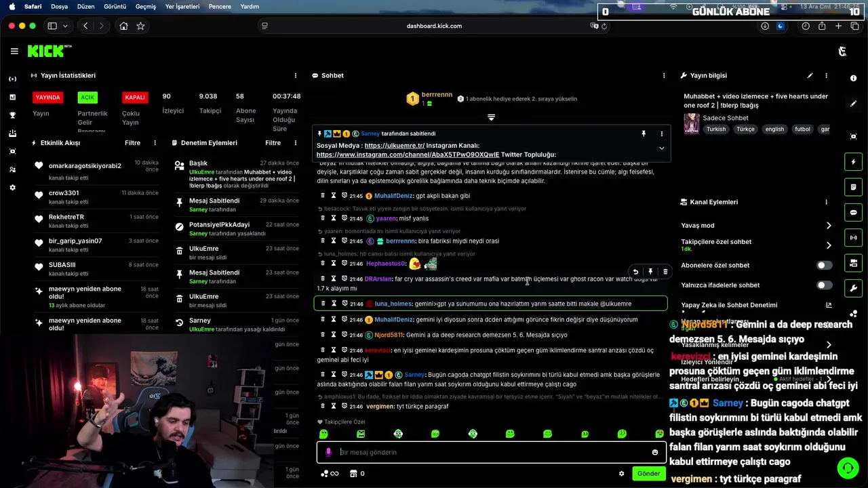The width and height of the screenshot is (868, 488).
Task: Open Denetim Eylemleri three-dot menu
Action: click(295, 143)
